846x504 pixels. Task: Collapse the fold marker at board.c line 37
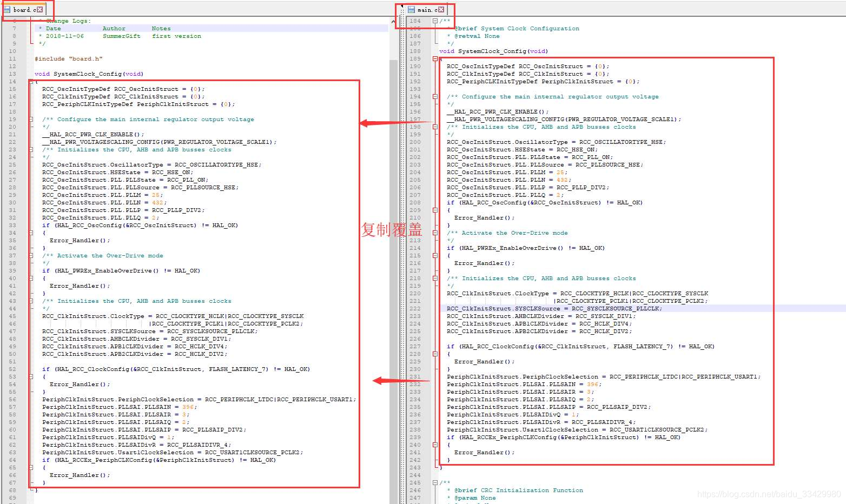coord(31,255)
